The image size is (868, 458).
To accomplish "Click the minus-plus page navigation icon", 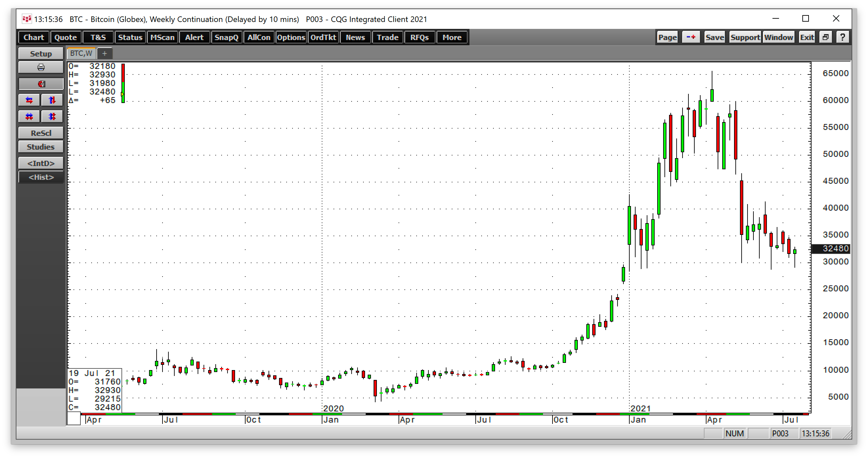I will point(691,37).
